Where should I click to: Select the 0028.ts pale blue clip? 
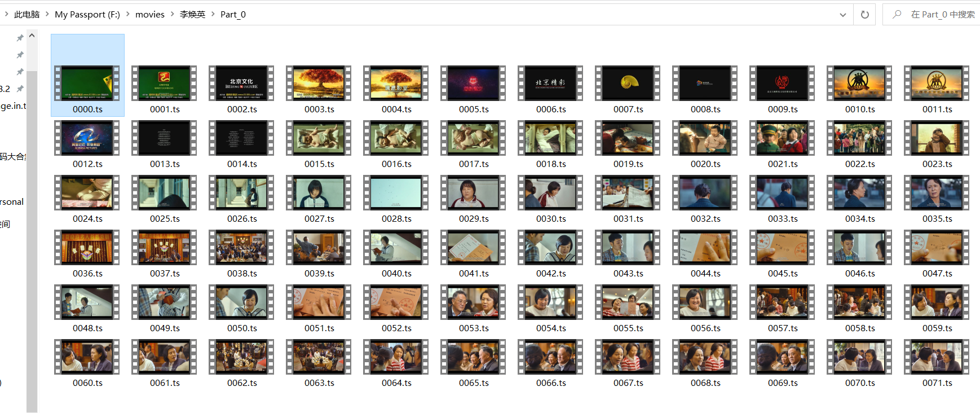pos(396,192)
